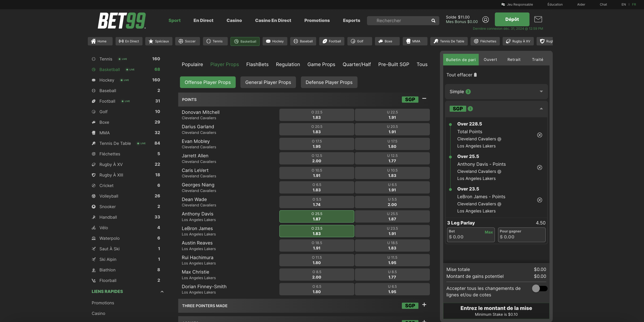This screenshot has width=644, height=322.
Task: Select Dean Wade U 5.5 odds
Action: (392, 202)
